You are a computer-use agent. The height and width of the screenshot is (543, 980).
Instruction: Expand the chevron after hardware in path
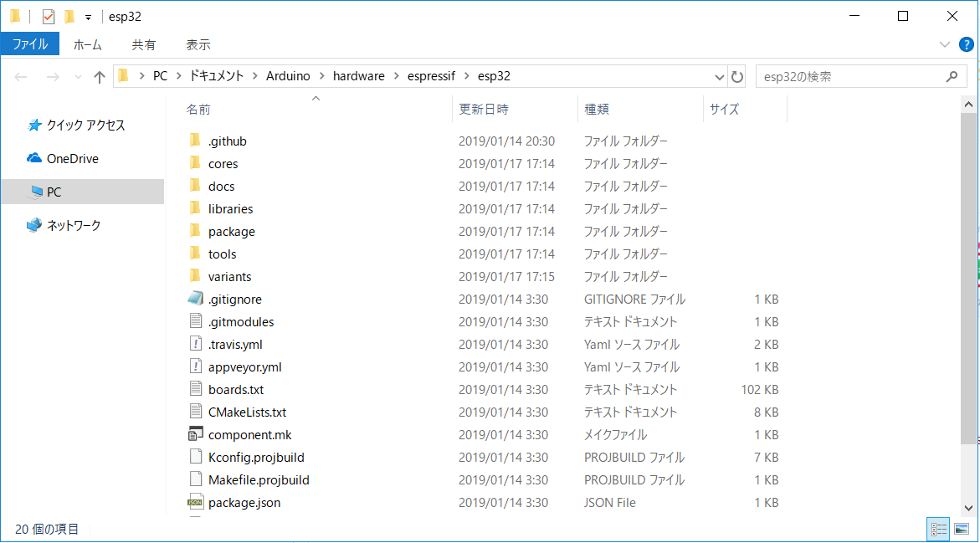pos(396,76)
